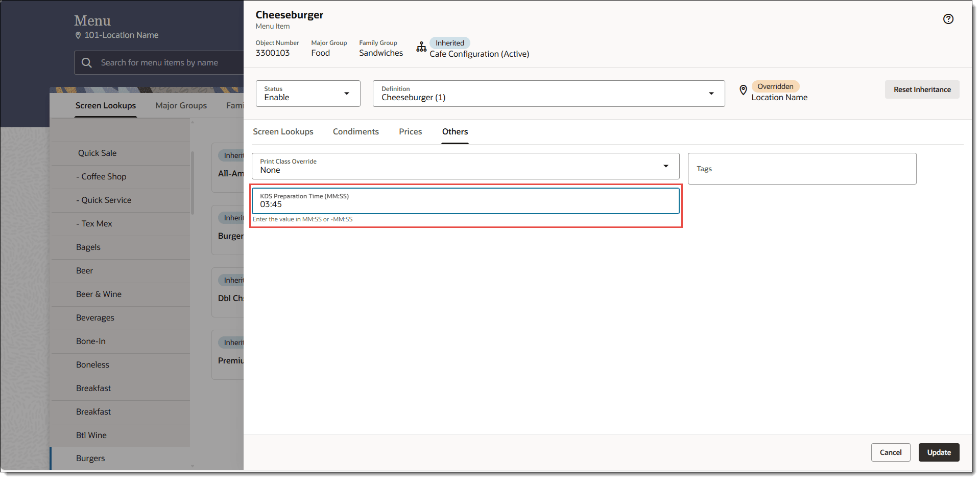The image size is (980, 480).
Task: Click the search magnifier icon
Action: 87,63
